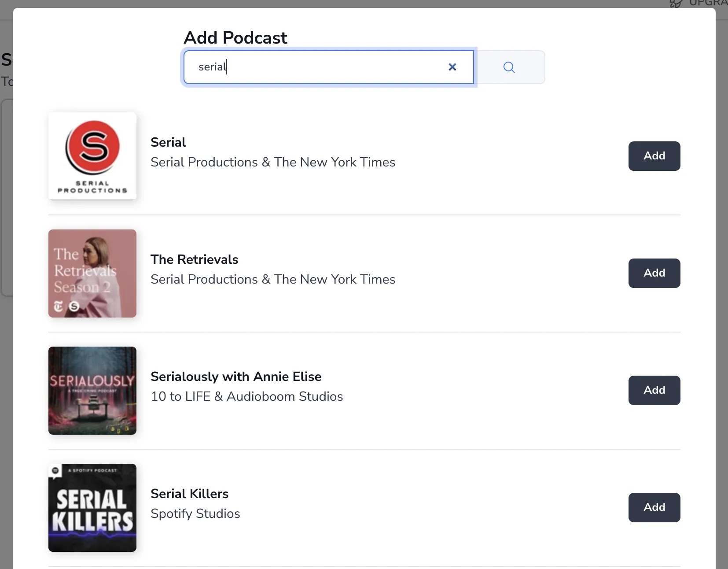Select "The Retrievals" title text

tap(194, 259)
